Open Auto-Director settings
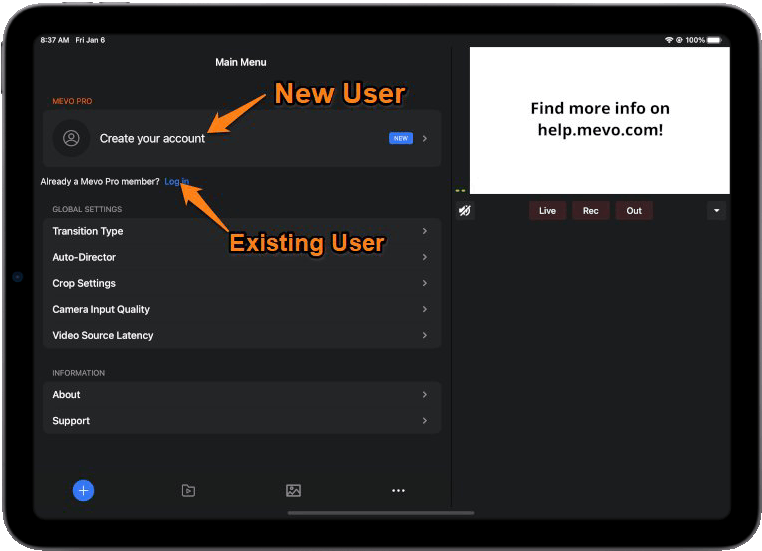762x551 pixels. pos(242,257)
